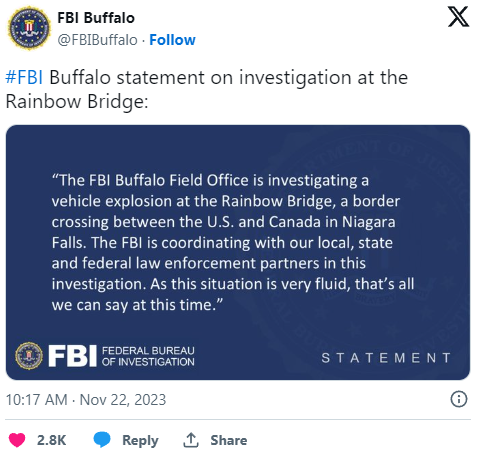Like the tweet with the heart icon
This screenshot has width=484, height=455.
17,440
